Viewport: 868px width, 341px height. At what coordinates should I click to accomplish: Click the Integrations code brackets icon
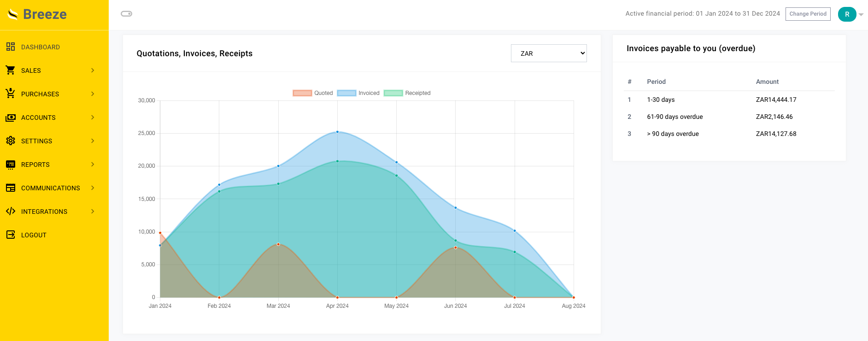pyautogui.click(x=11, y=212)
